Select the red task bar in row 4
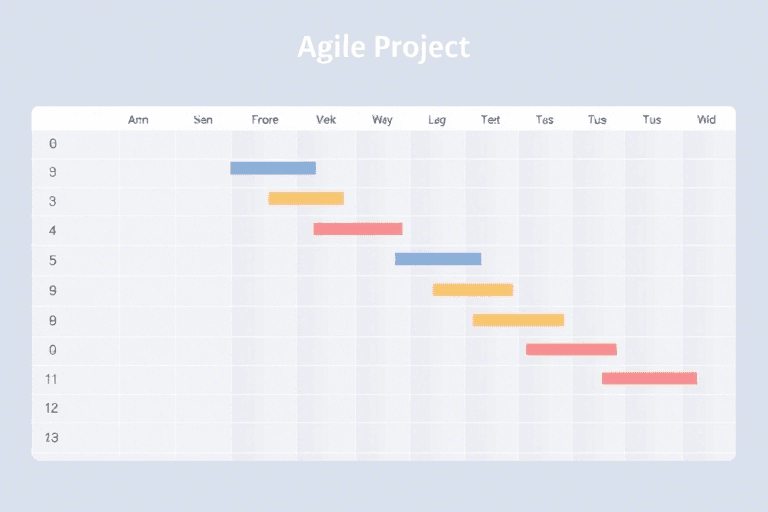This screenshot has height=512, width=768. point(357,229)
